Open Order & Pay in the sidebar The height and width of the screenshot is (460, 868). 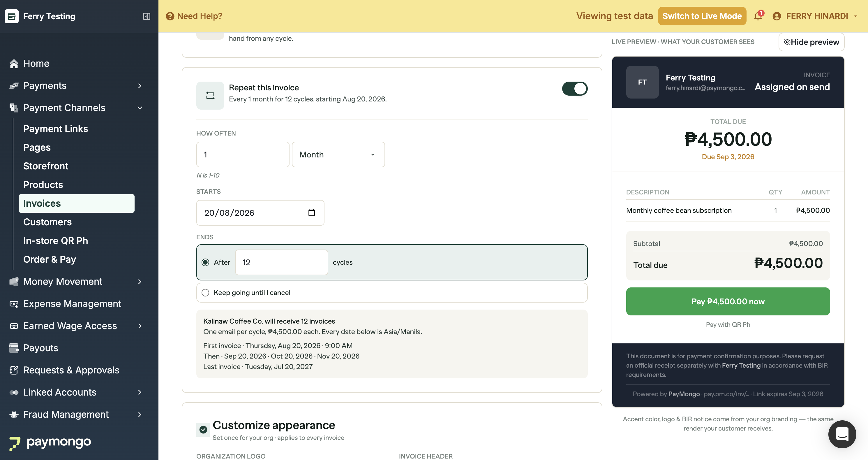point(50,259)
